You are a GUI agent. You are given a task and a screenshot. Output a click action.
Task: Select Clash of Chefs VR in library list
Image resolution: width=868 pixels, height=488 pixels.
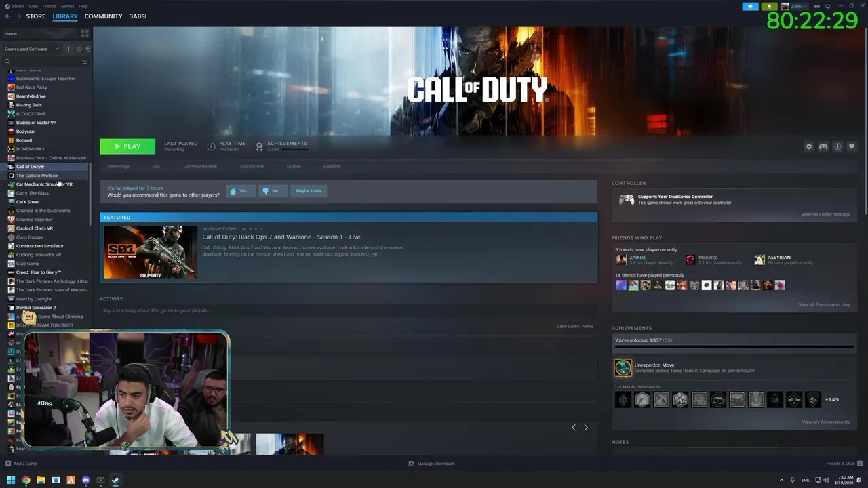click(45, 228)
